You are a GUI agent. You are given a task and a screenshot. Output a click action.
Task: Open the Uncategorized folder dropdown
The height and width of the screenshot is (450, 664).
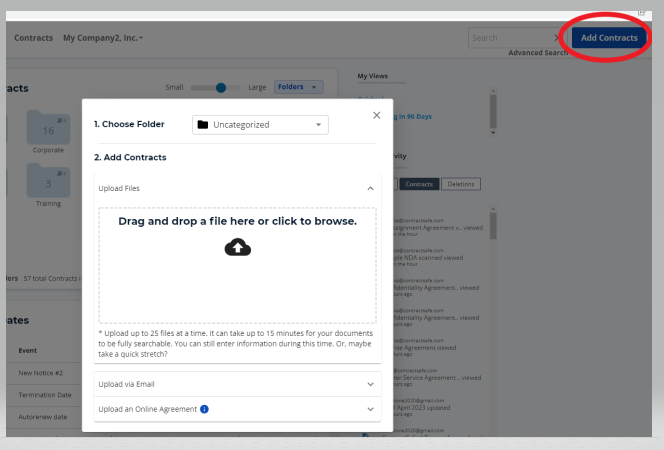pos(260,125)
